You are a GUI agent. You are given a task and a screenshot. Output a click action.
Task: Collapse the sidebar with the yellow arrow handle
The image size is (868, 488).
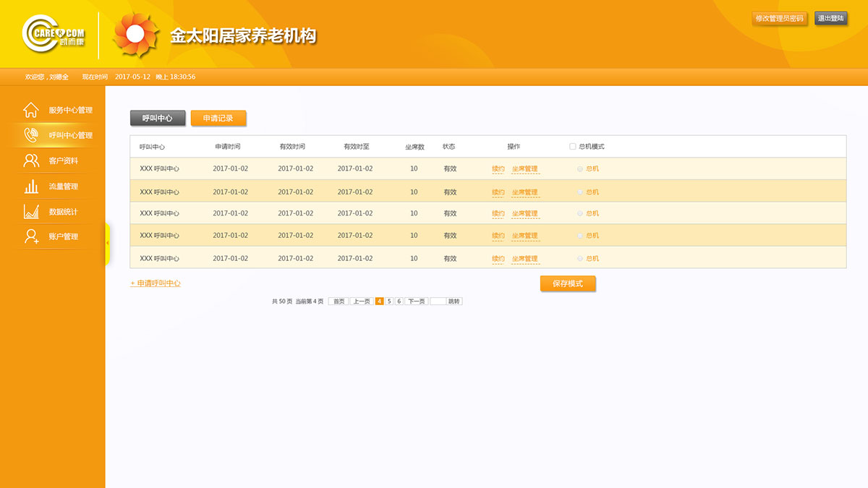[107, 244]
